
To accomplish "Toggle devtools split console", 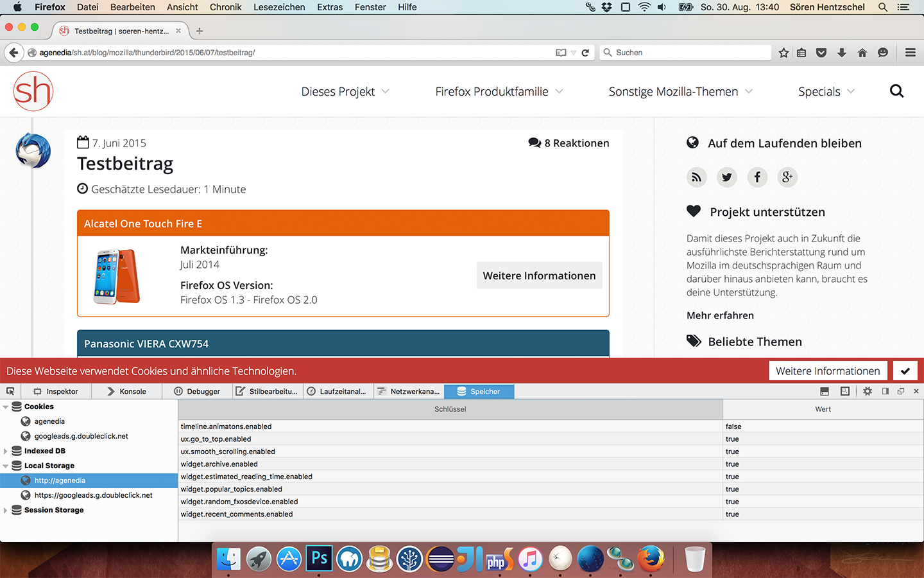I will pyautogui.click(x=825, y=391).
